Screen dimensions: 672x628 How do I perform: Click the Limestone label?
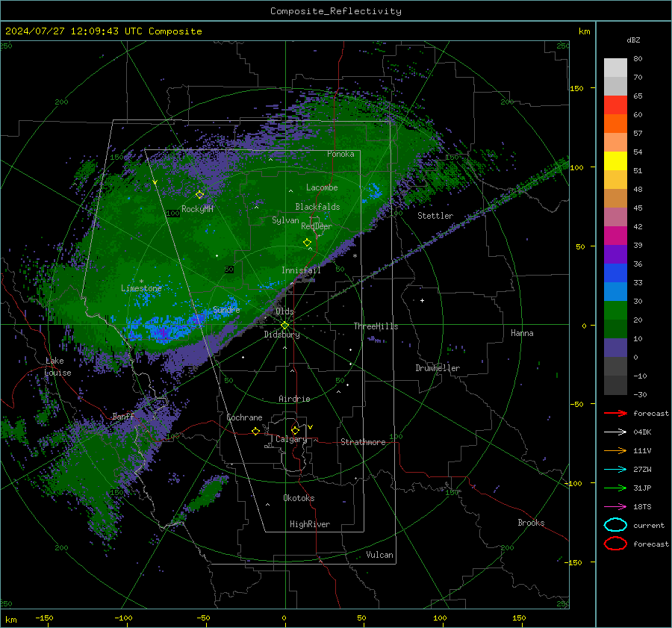click(x=141, y=288)
